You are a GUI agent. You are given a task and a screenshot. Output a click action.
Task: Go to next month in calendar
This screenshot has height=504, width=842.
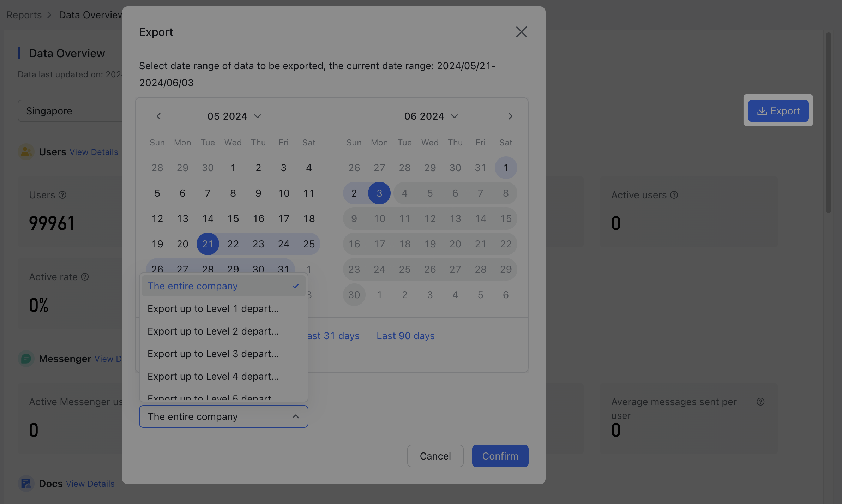[510, 116]
